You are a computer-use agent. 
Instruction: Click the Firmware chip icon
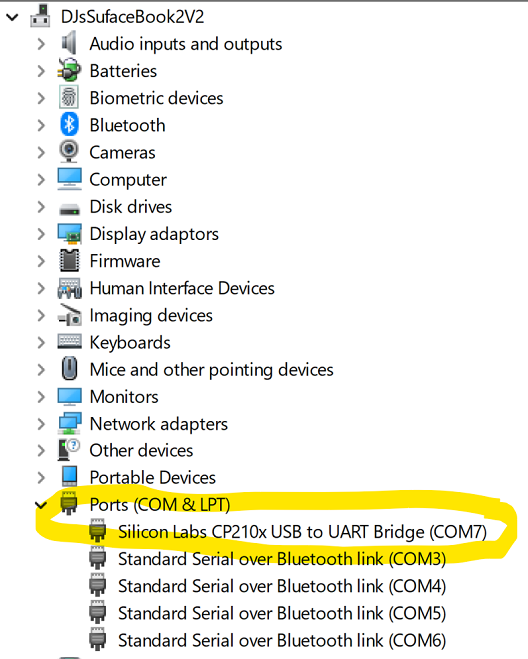69,261
